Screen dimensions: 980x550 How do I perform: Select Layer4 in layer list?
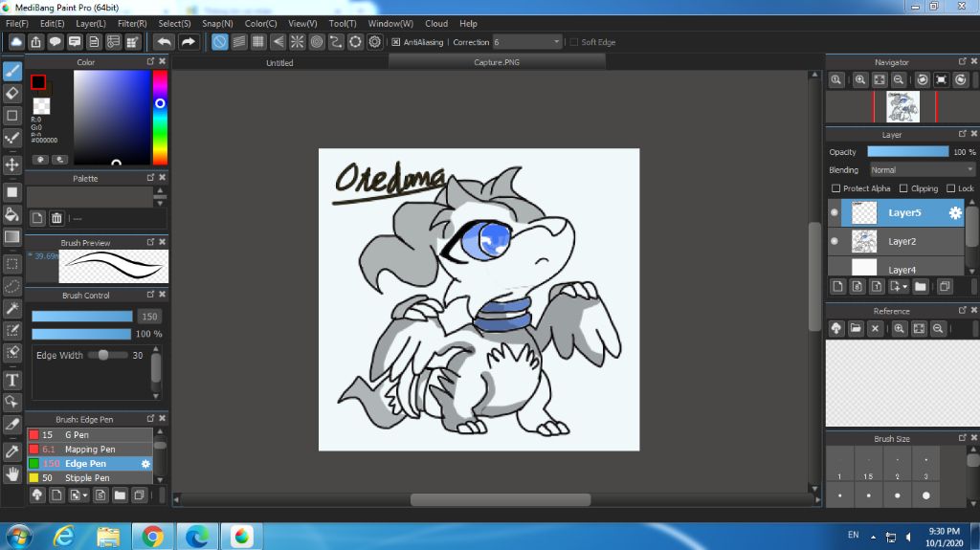click(896, 266)
